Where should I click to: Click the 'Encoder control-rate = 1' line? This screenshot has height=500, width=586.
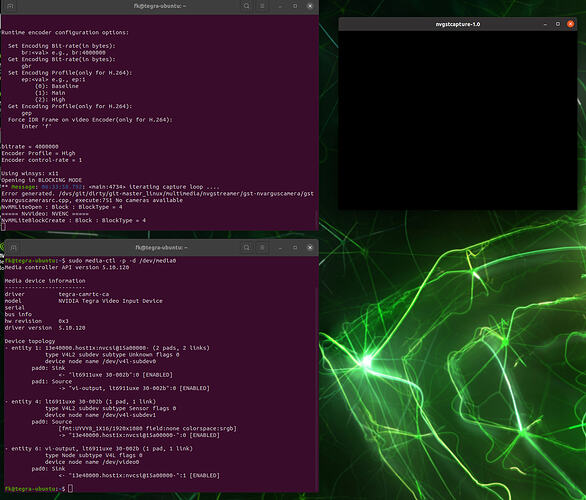click(41, 160)
